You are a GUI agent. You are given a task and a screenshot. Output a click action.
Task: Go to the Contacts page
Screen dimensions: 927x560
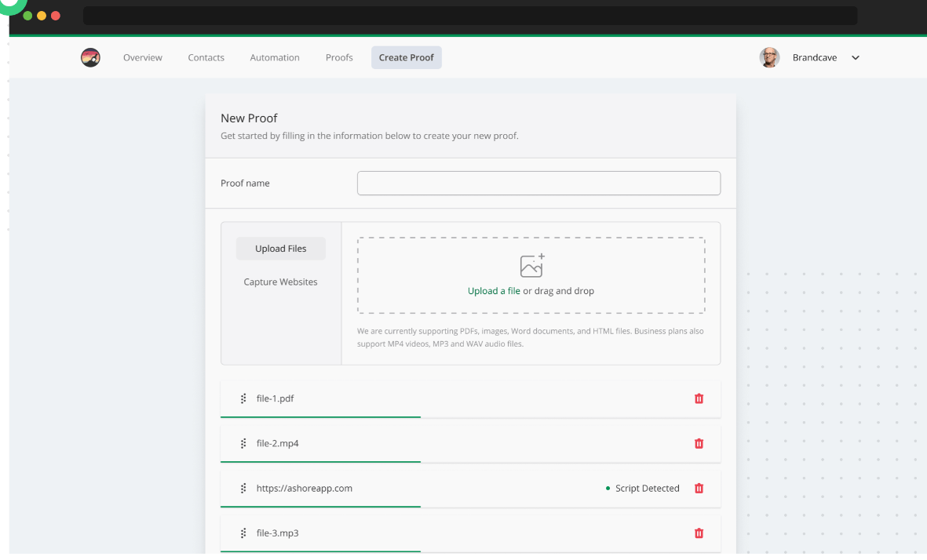pyautogui.click(x=206, y=57)
